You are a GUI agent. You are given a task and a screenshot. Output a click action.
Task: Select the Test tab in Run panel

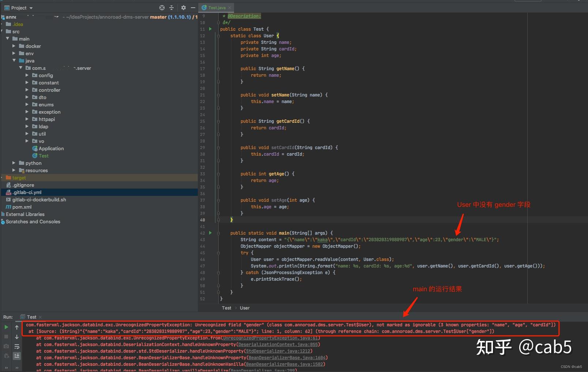point(31,317)
